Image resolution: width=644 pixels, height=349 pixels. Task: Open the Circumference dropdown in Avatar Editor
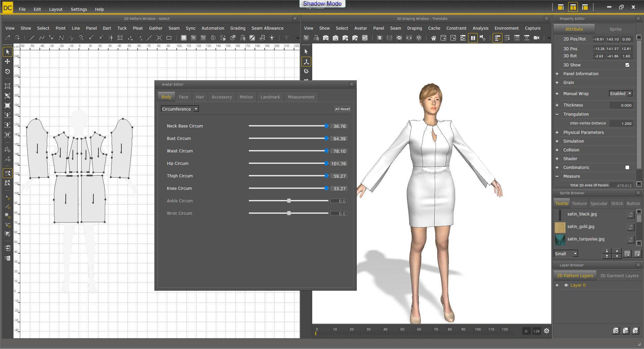coord(180,109)
